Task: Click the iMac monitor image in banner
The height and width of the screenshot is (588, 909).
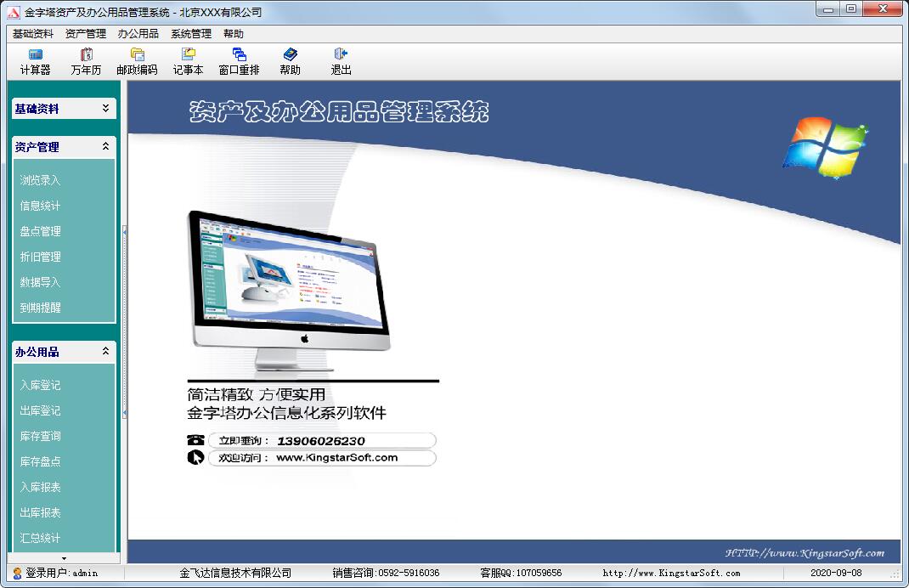Action: click(x=290, y=291)
